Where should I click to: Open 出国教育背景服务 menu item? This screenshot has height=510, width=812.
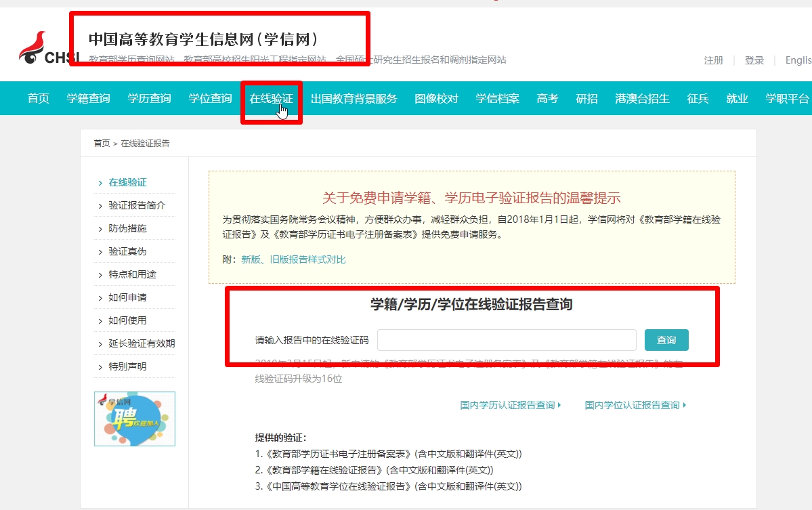(x=354, y=98)
